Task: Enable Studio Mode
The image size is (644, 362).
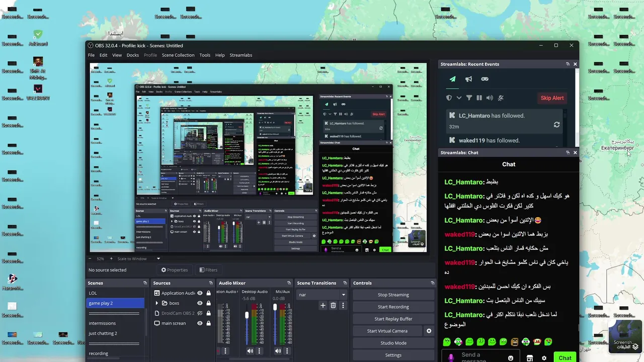Action: point(393,343)
